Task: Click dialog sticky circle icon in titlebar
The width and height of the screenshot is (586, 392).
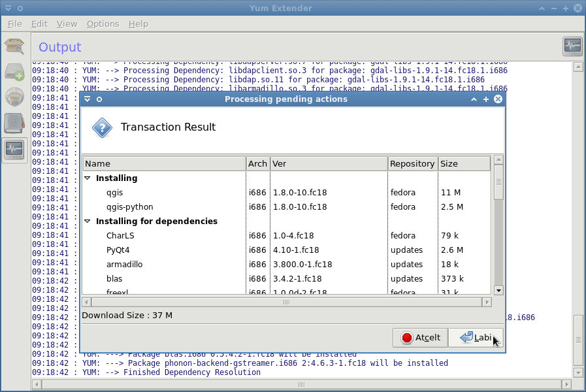Action: click(x=99, y=99)
